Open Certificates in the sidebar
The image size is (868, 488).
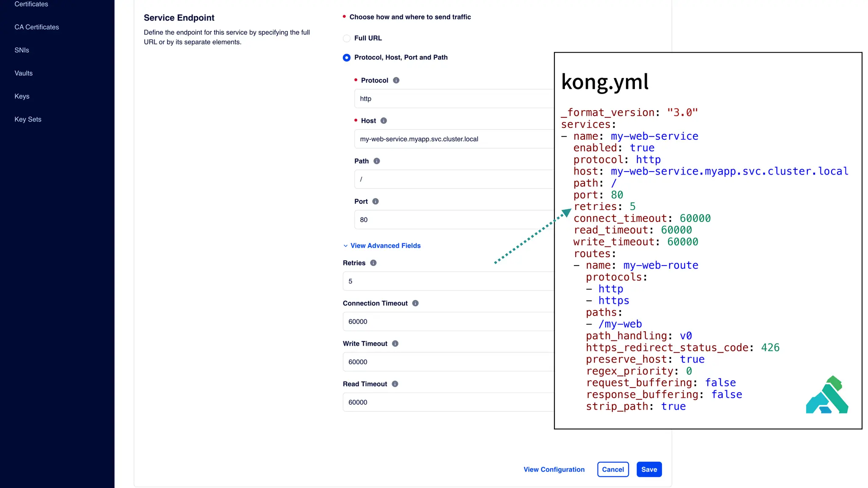pyautogui.click(x=31, y=4)
